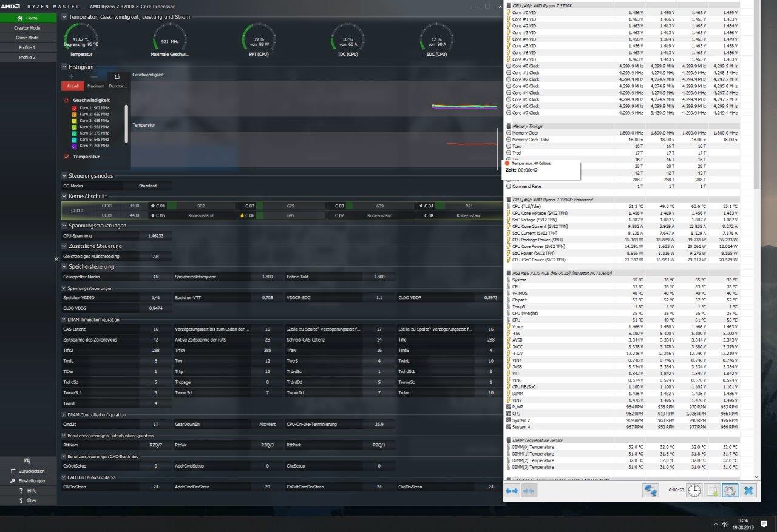The image size is (777, 532).
Task: Collapse the Temperatur, Geschwindigkeit, Leistung und Strom section
Action: pyautogui.click(x=64, y=18)
